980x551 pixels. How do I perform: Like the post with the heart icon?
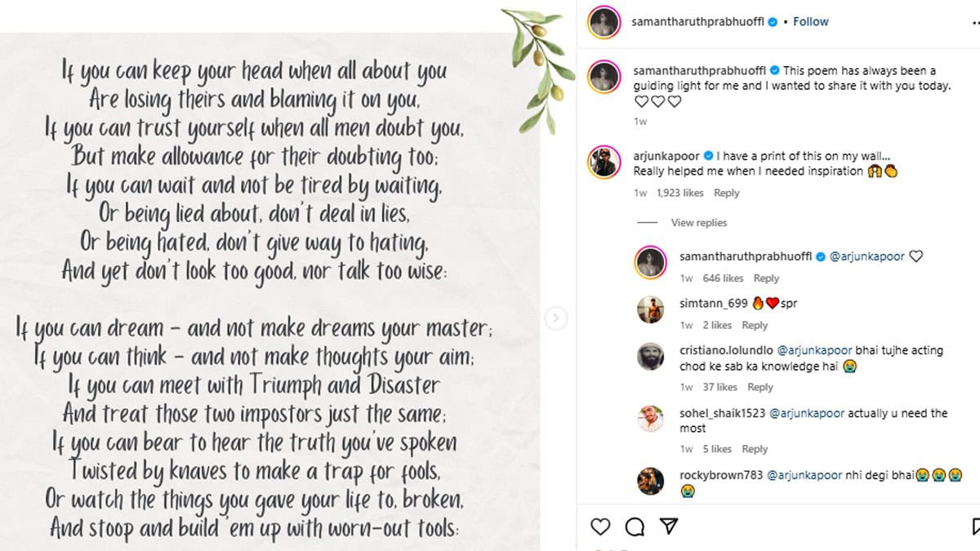(600, 527)
